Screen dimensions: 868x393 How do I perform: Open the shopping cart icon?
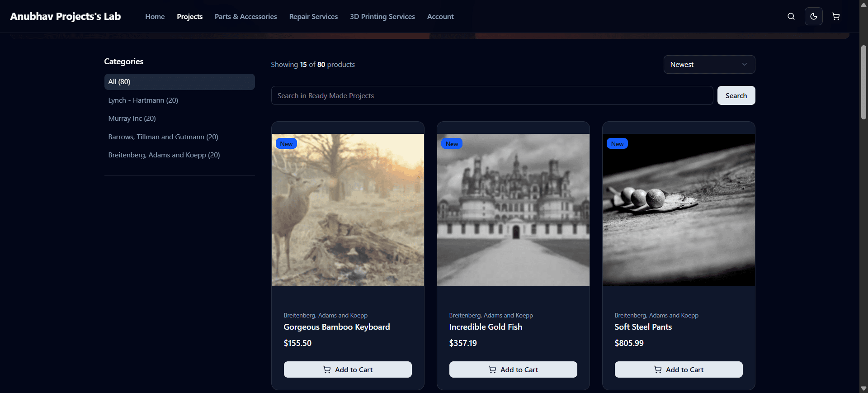click(x=836, y=16)
